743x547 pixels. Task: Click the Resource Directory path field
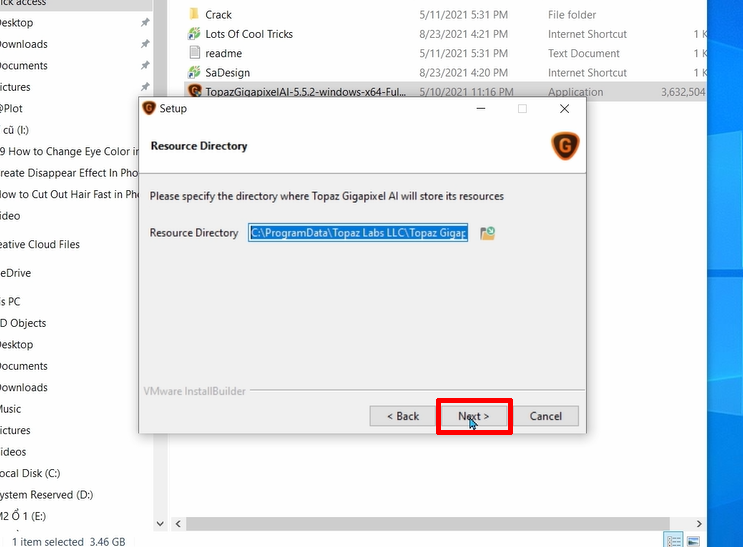tap(358, 233)
